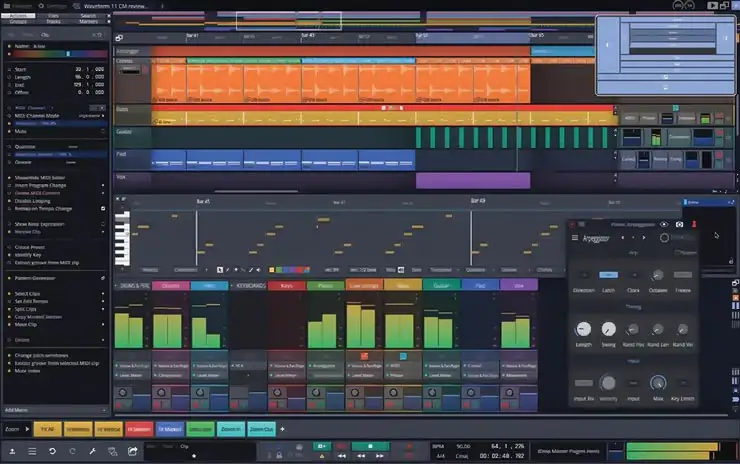Image resolution: width=740 pixels, height=464 pixels.
Task: Click the Length knob in Arpeggiator
Action: click(583, 329)
